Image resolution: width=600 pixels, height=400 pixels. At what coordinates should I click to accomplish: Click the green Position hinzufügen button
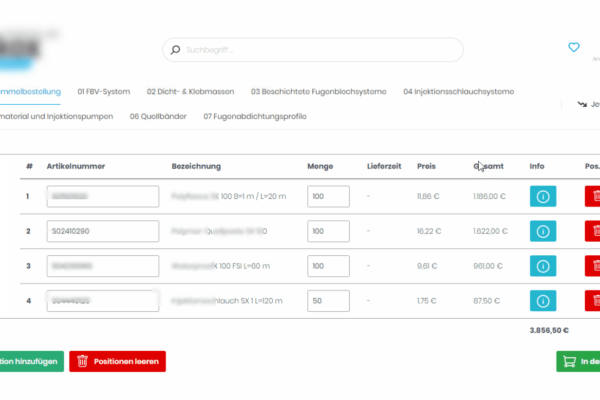pos(30,361)
